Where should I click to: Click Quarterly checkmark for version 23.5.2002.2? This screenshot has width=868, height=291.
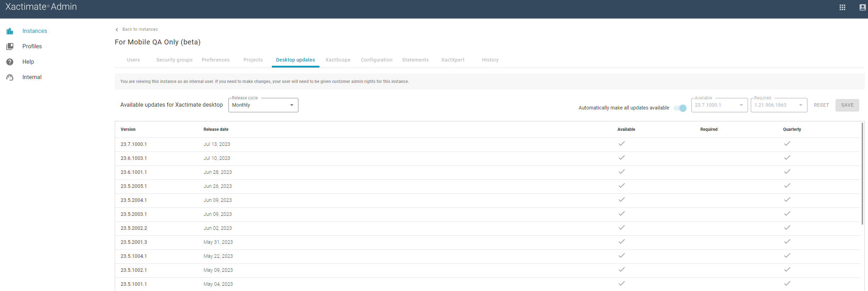(x=787, y=228)
